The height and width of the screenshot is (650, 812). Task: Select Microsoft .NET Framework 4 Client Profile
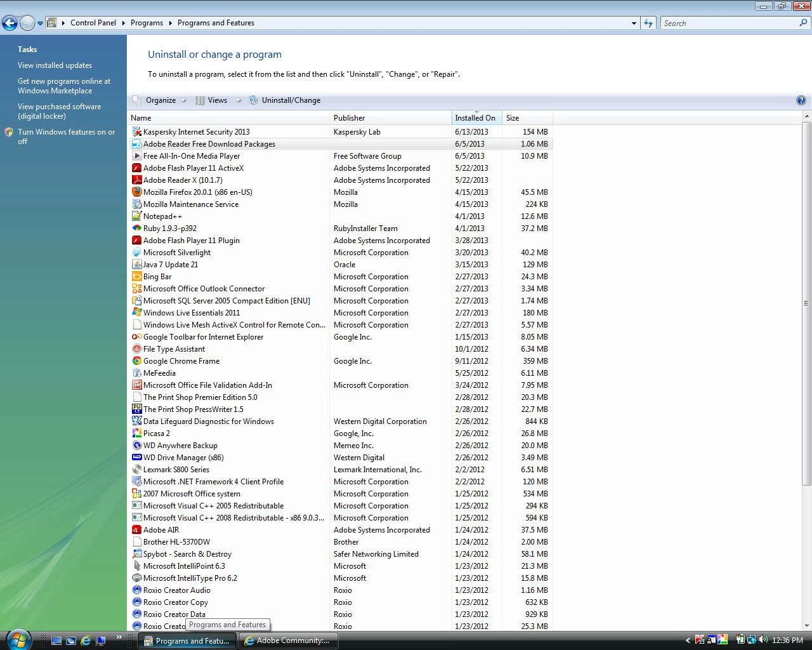[x=341, y=482]
